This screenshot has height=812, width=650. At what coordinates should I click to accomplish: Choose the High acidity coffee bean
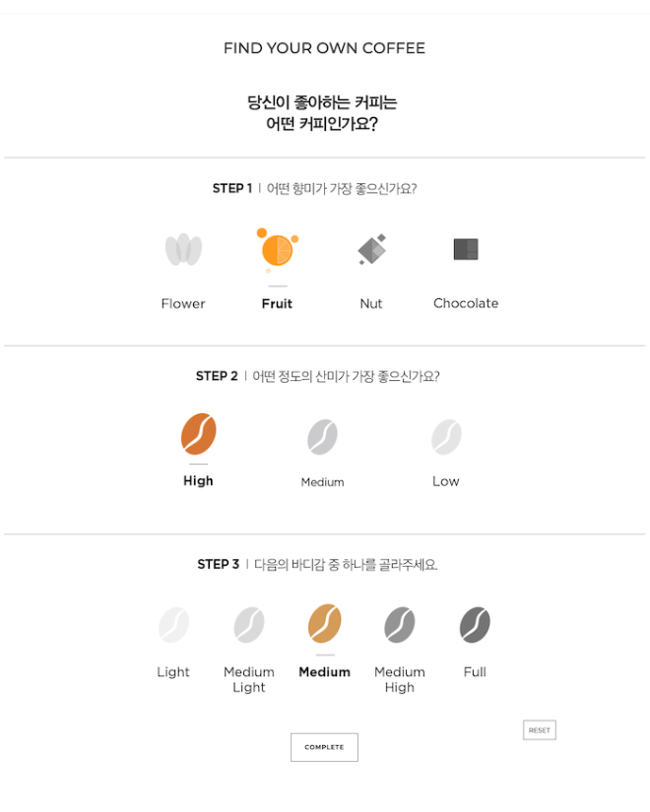[x=199, y=434]
